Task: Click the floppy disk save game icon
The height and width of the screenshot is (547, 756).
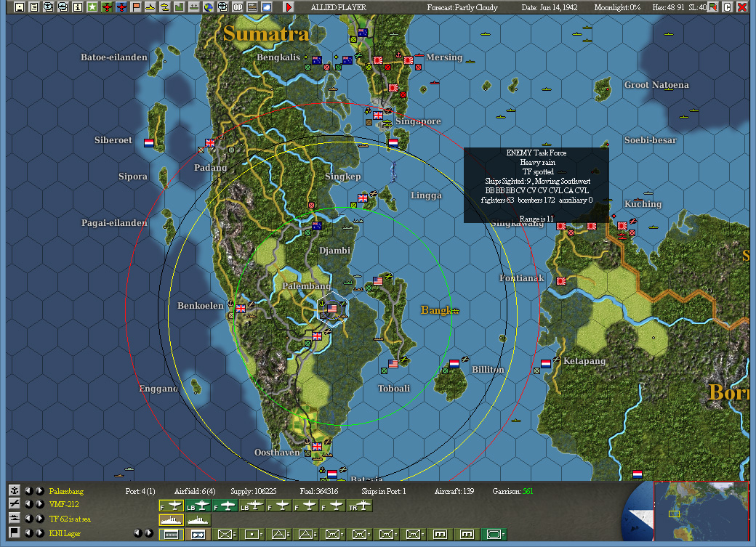Action: pyautogui.click(x=20, y=7)
